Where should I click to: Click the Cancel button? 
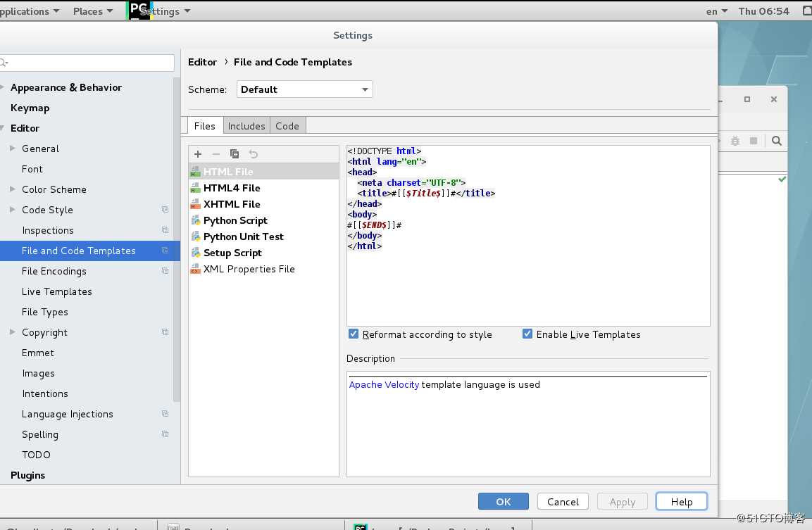point(563,502)
